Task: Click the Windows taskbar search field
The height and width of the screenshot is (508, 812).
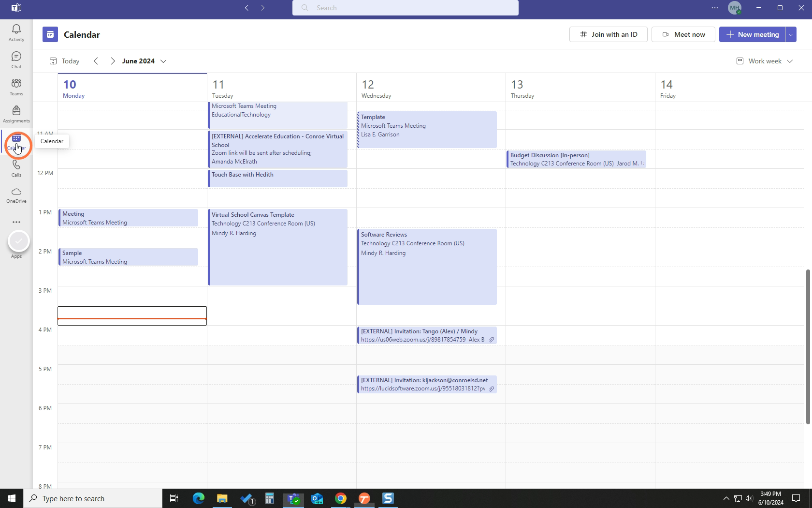Action: (x=93, y=498)
